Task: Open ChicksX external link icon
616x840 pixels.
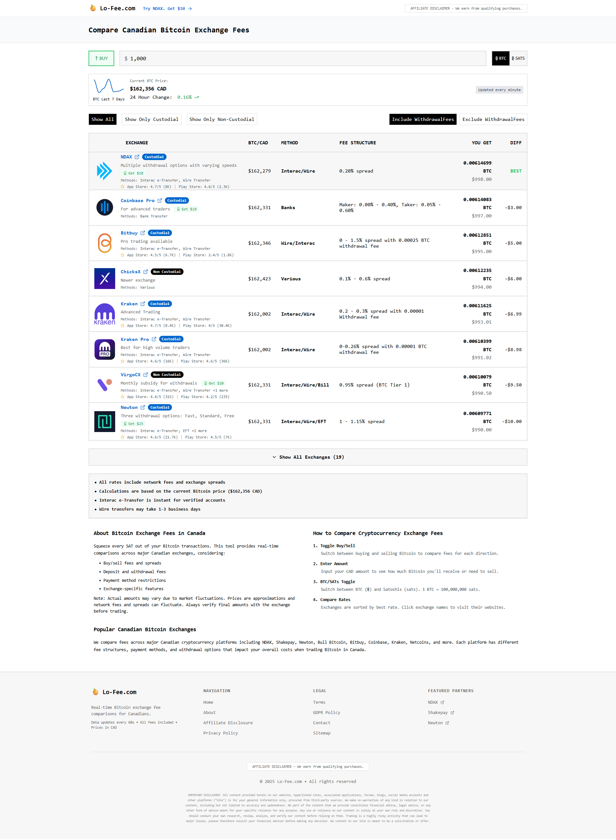Action: tap(146, 272)
